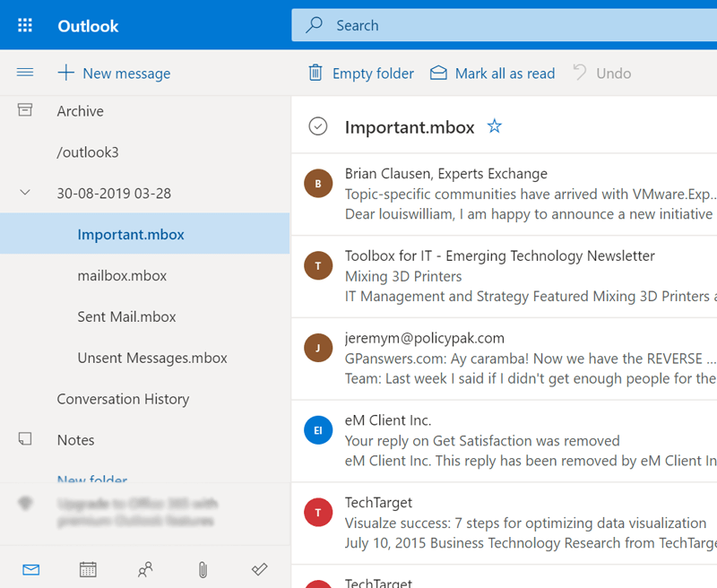Click the diamond premium upgrade icon
This screenshot has width=717, height=588.
point(25,503)
